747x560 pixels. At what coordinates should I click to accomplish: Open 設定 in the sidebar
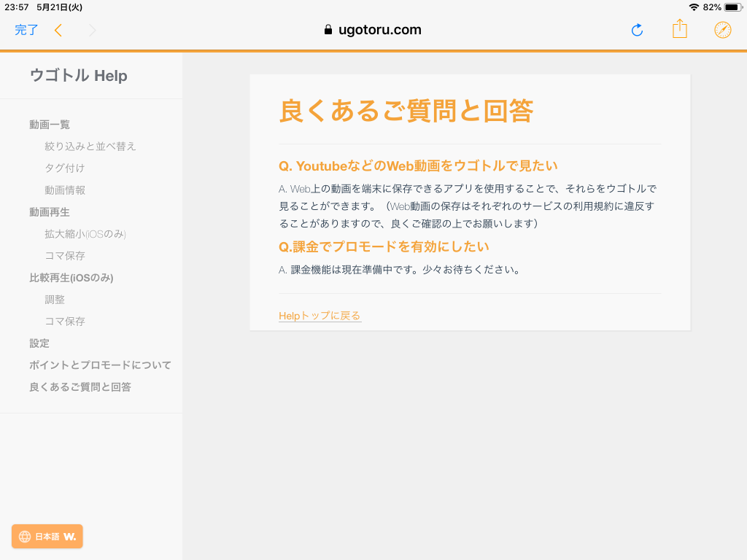[39, 343]
